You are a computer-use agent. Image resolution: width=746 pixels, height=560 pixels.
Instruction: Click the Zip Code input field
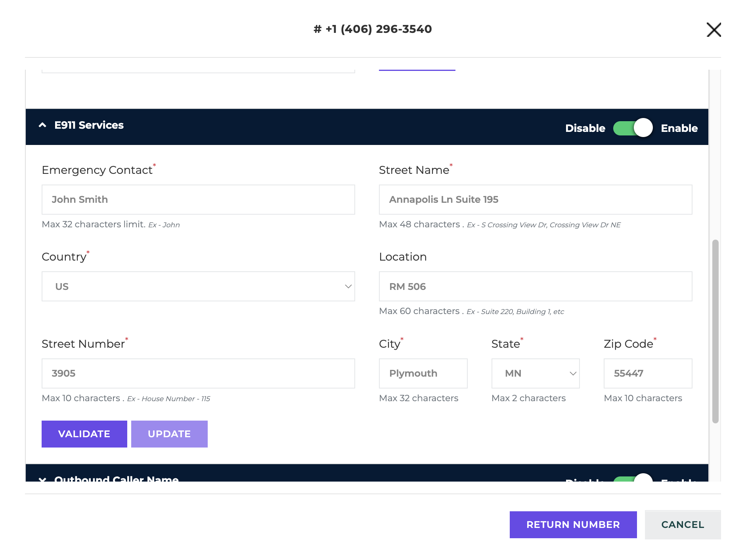648,373
